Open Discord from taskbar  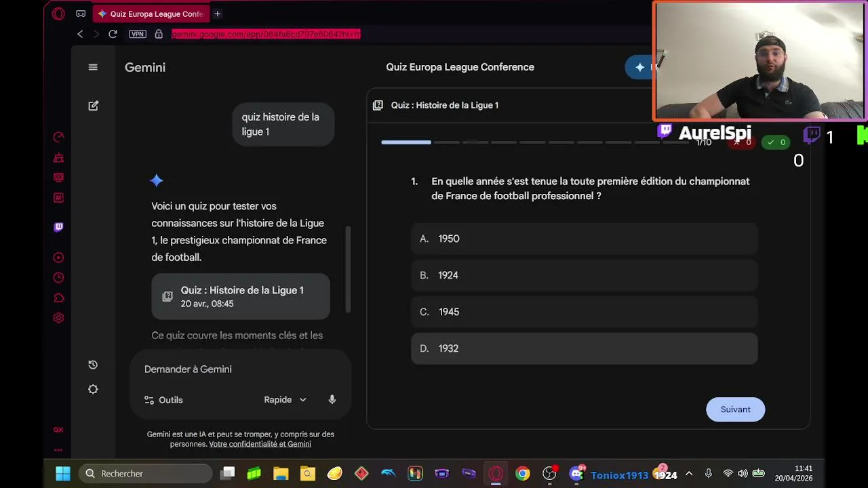click(x=576, y=474)
